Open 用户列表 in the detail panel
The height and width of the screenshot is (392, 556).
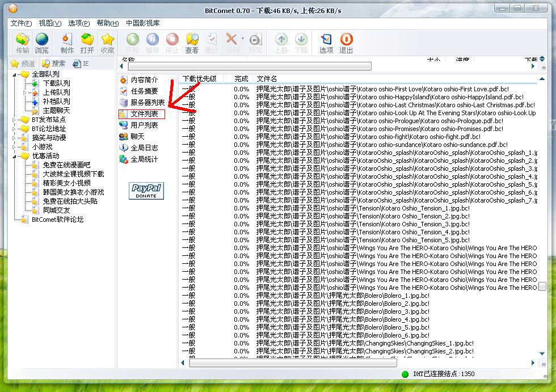tap(139, 125)
